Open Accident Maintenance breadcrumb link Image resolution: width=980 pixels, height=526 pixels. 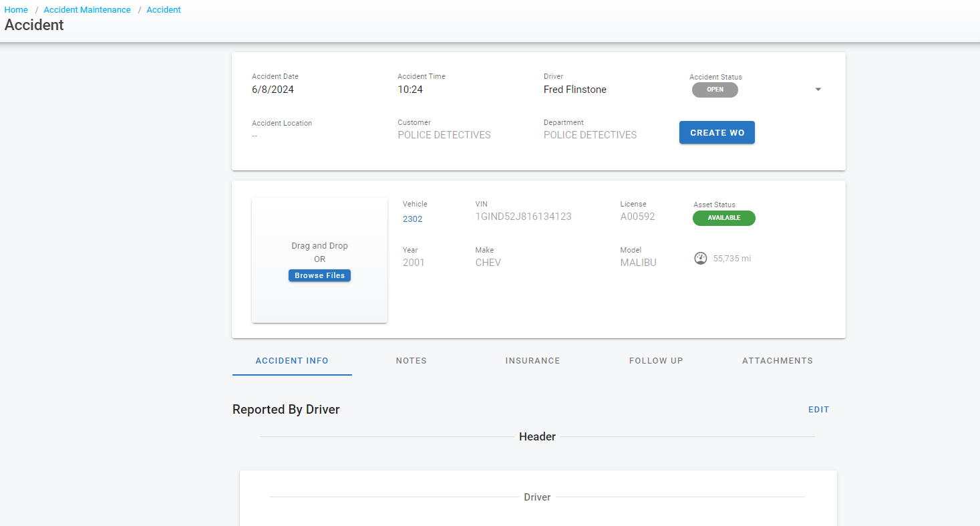click(x=87, y=10)
